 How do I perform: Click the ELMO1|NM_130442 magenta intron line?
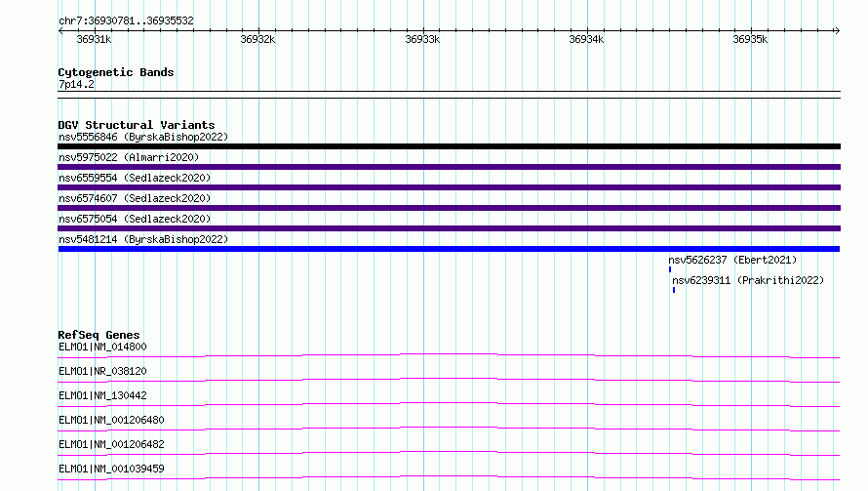pos(449,404)
